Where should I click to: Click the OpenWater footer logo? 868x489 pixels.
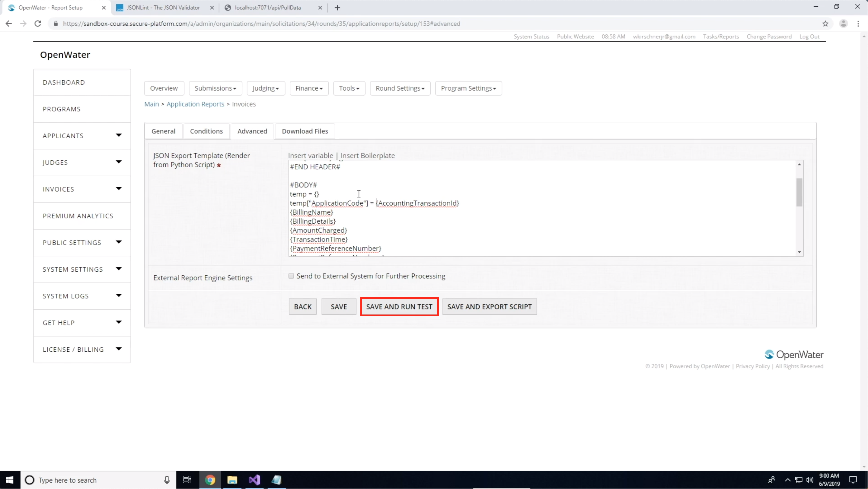tap(793, 355)
